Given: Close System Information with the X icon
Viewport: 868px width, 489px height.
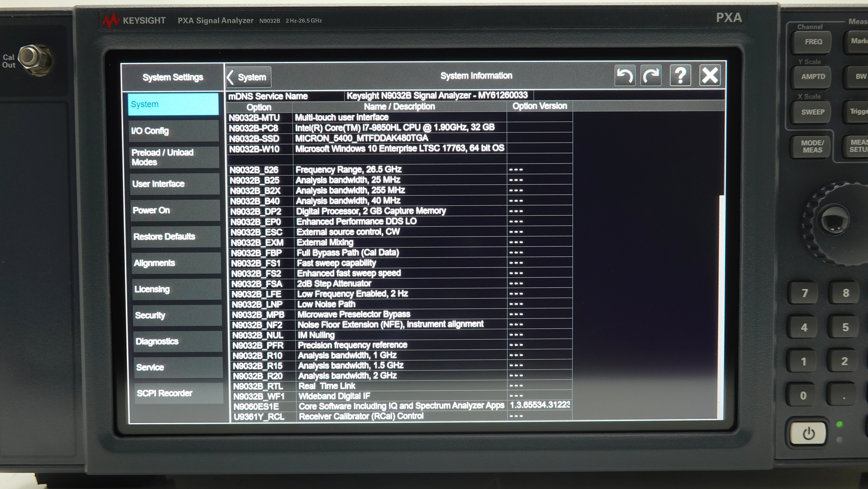Looking at the screenshot, I should [710, 76].
